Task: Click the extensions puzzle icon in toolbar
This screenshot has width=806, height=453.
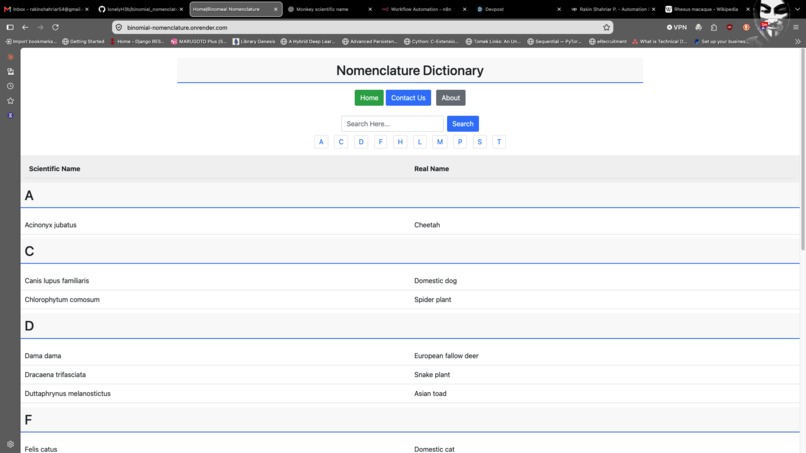Action: pos(713,27)
